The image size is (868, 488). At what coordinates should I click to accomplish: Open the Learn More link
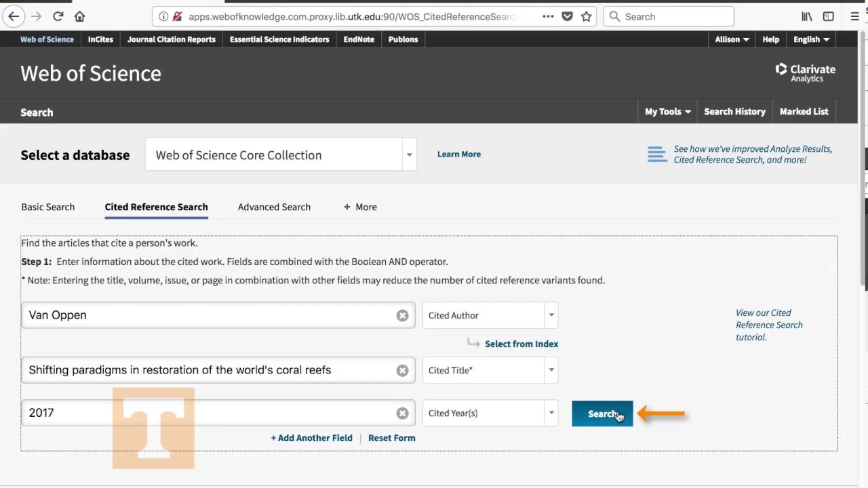coord(459,154)
